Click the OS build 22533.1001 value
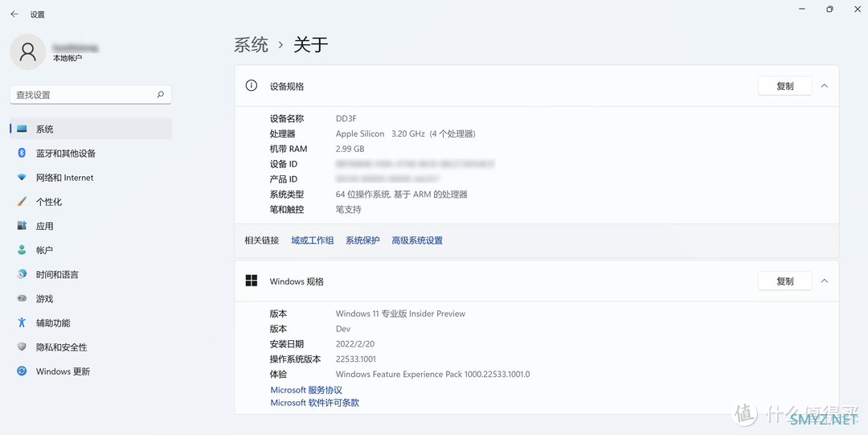Viewport: 868px width, 435px height. [355, 359]
